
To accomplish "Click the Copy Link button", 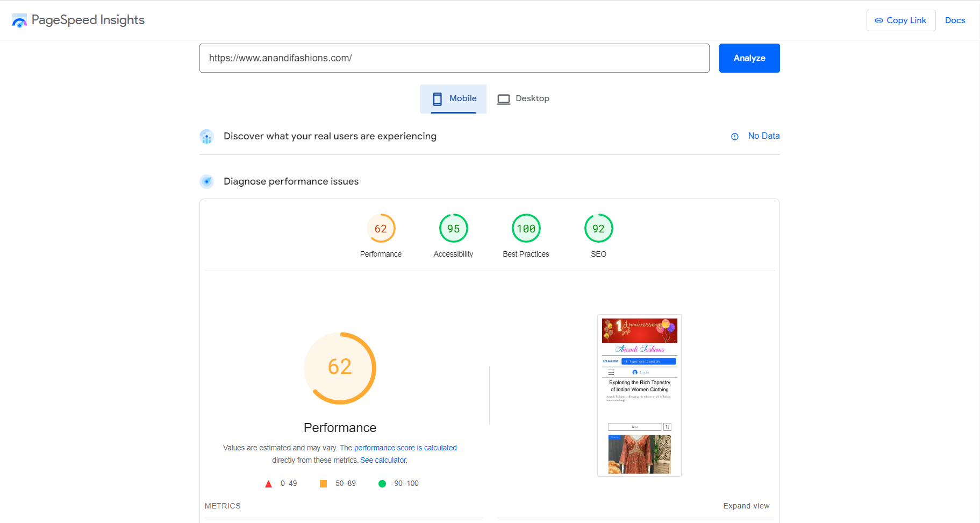I will (900, 20).
